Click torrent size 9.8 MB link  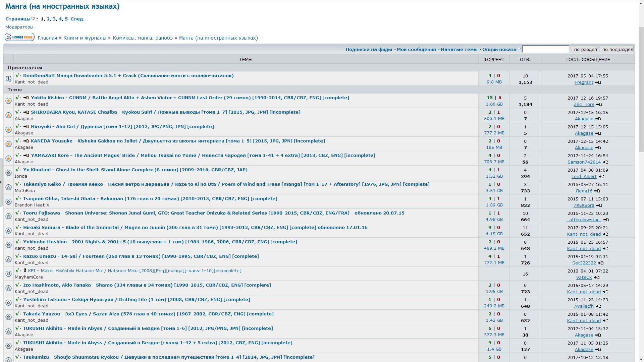click(x=494, y=82)
